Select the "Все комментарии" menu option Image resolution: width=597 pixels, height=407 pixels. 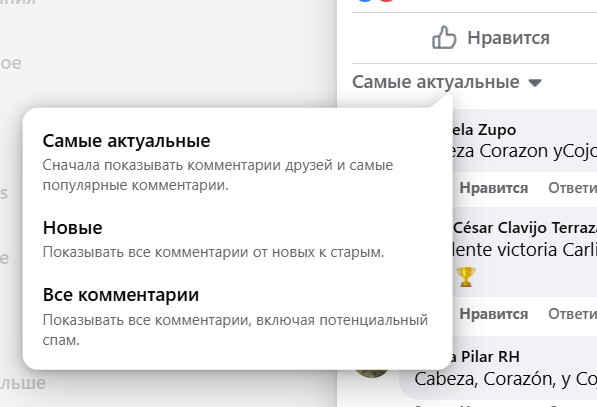tap(121, 295)
